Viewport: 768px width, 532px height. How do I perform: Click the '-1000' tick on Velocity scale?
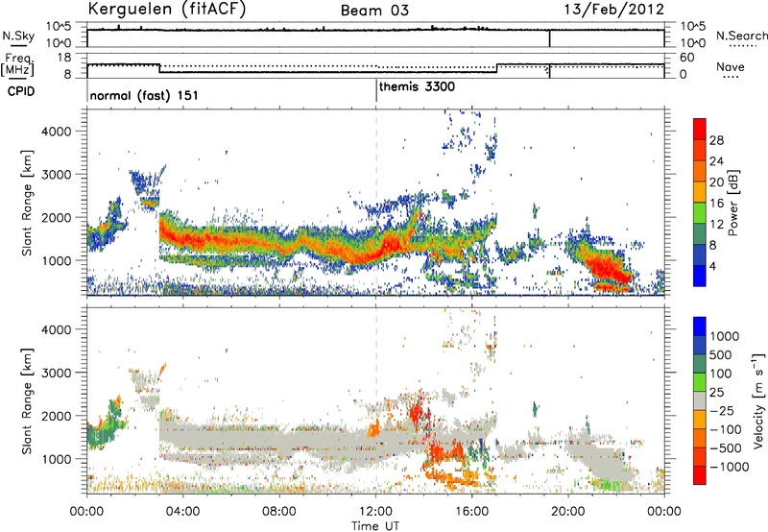click(x=729, y=467)
